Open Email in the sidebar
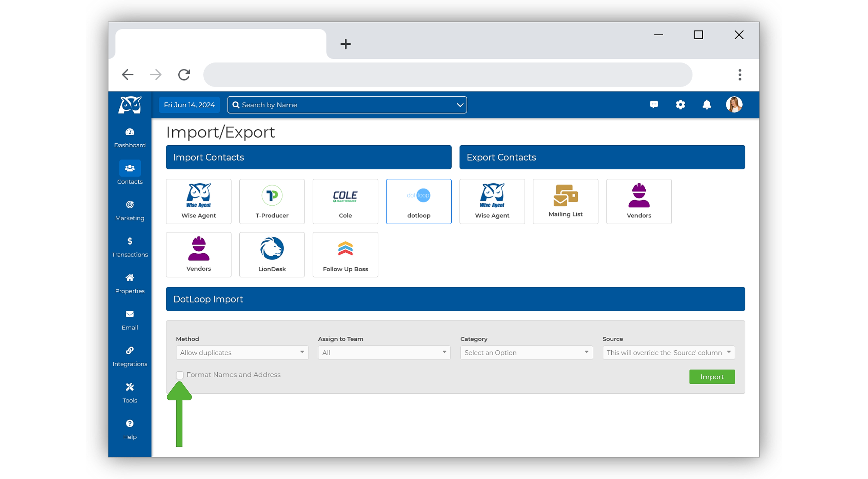This screenshot has height=479, width=868. [x=130, y=320]
